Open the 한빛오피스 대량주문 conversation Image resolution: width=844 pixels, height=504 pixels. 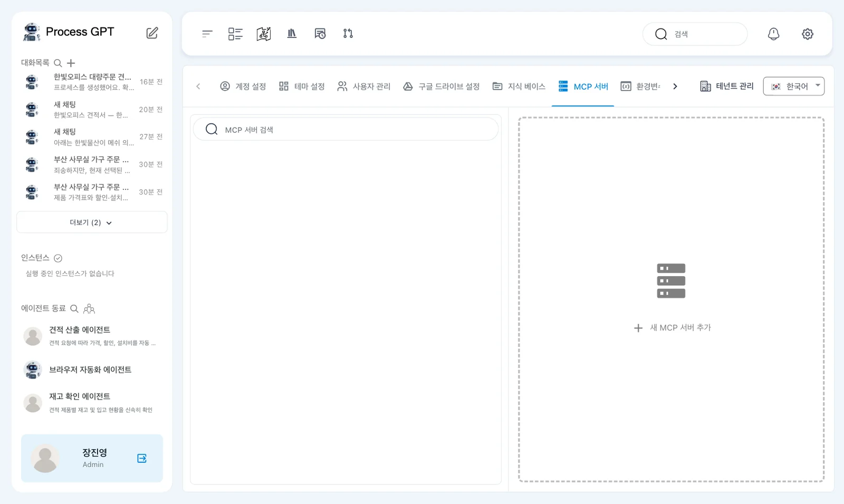click(x=92, y=82)
